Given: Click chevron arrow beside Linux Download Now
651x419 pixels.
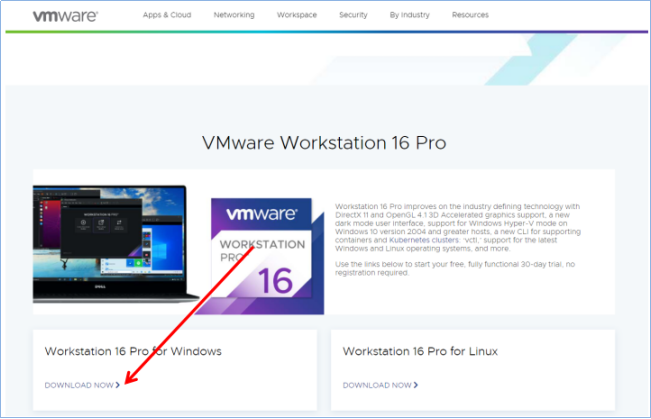Looking at the screenshot, I should [416, 385].
